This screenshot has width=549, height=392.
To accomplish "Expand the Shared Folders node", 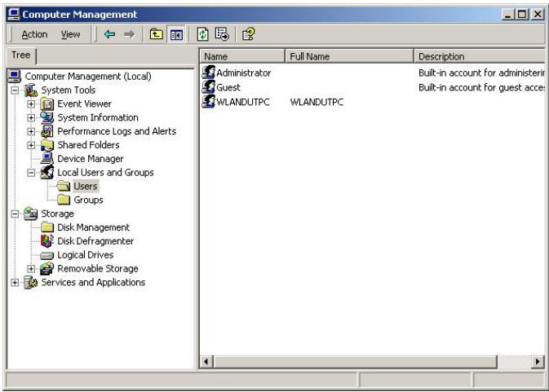I will [31, 145].
